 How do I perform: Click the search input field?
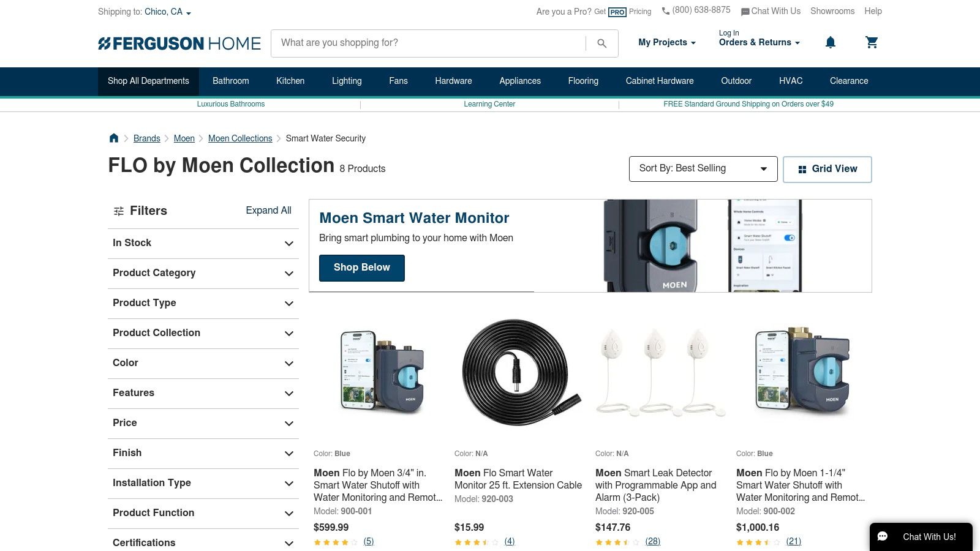point(429,43)
